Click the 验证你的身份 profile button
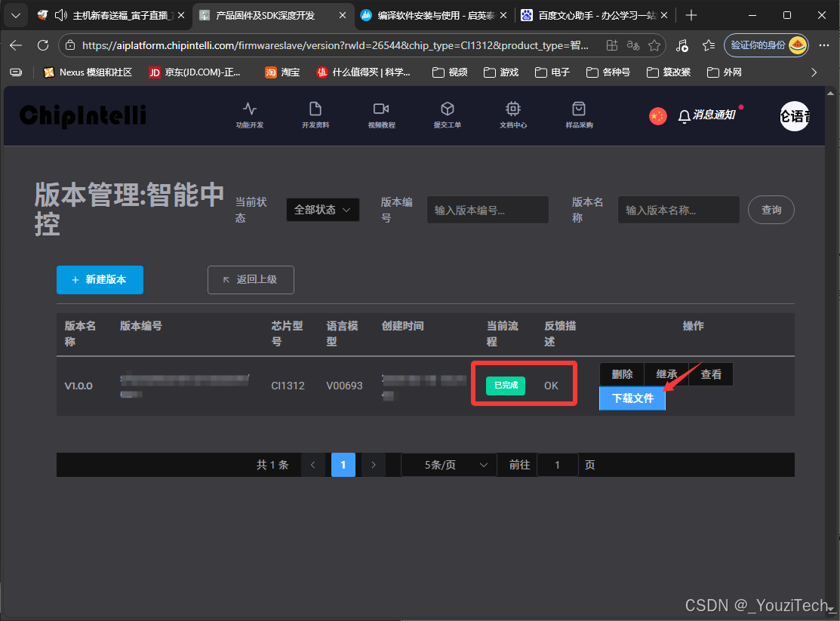 point(765,45)
